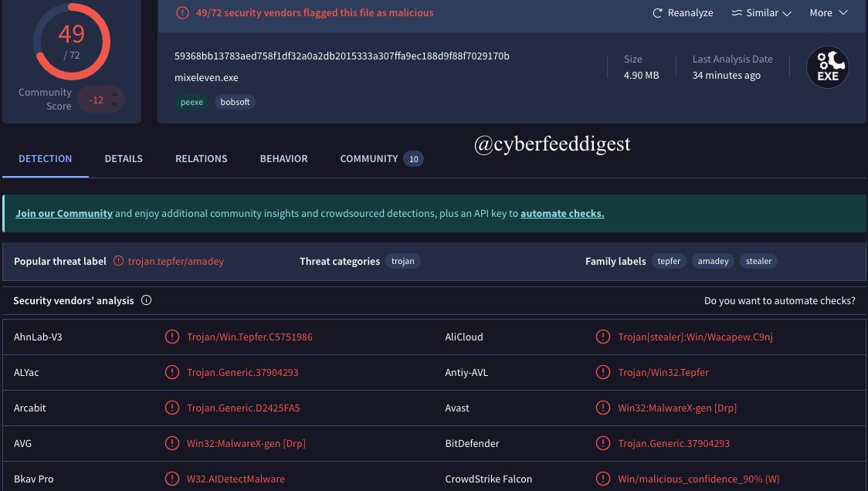Click Trojan.Generic.D2425FA5 result
The height and width of the screenshot is (491, 868).
click(243, 408)
